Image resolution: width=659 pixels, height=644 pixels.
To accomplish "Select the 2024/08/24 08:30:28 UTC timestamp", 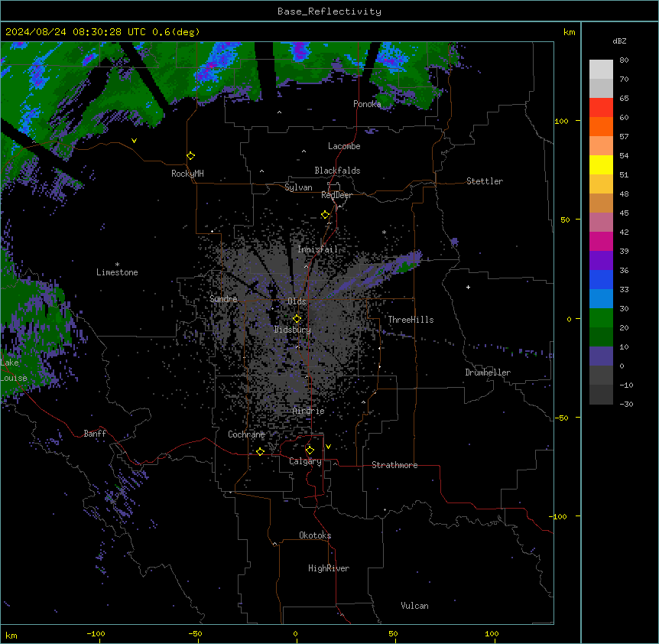I will coord(76,32).
